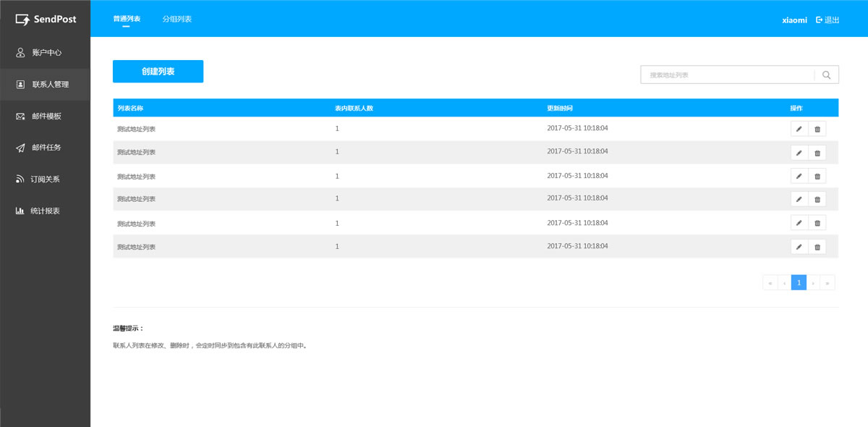The height and width of the screenshot is (427, 868).
Task: Open 统计报表 in the sidebar
Action: pyautogui.click(x=45, y=211)
